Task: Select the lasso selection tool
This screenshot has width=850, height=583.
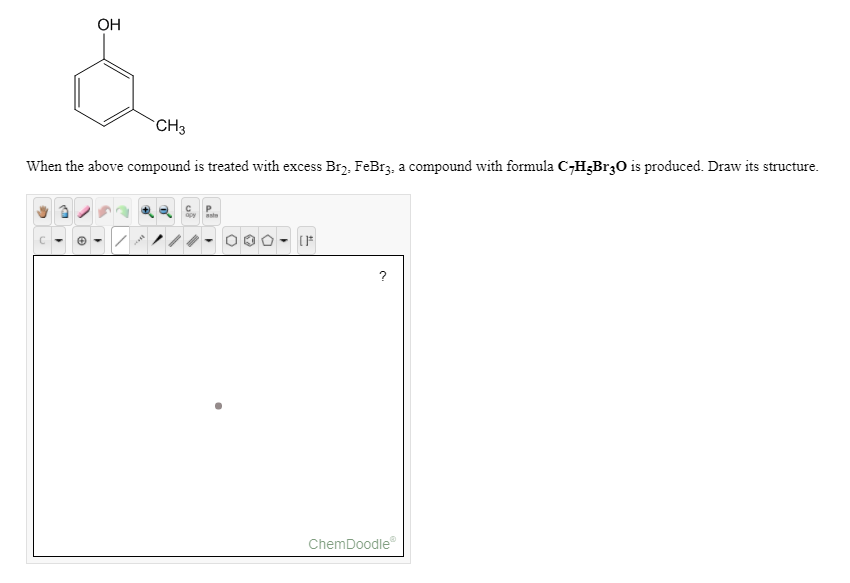Action: [x=64, y=210]
